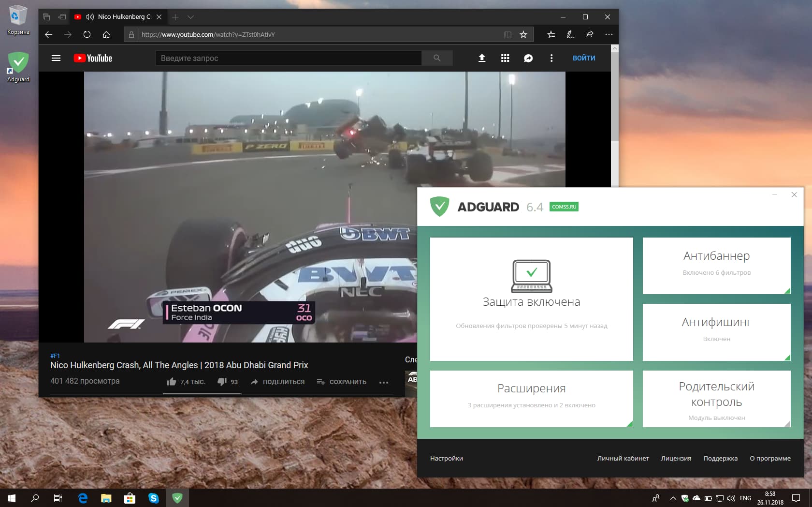Open the Action Center notifications icon
The width and height of the screenshot is (812, 507).
pyautogui.click(x=796, y=498)
